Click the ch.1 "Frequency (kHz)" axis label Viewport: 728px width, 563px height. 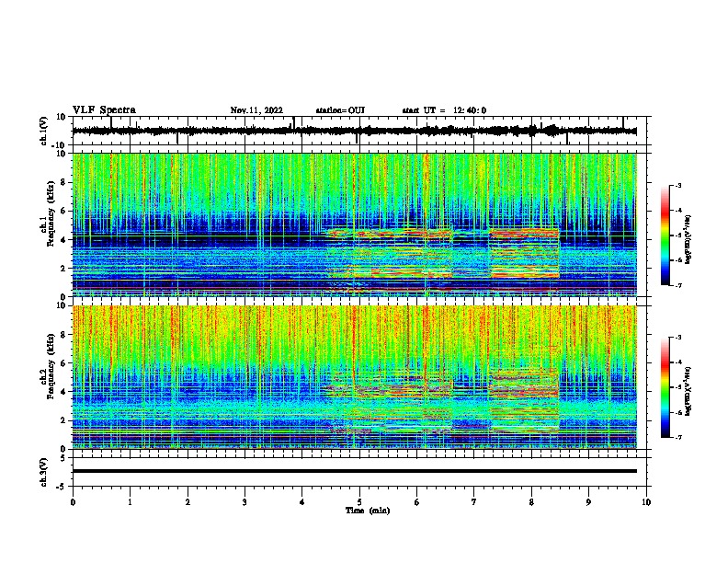(51, 212)
